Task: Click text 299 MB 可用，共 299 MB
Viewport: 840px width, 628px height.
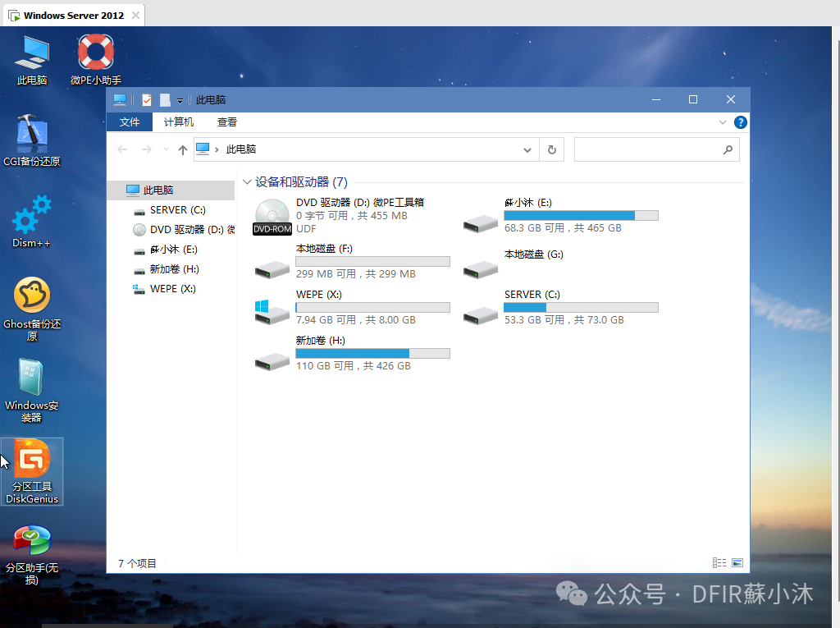Action: (356, 274)
